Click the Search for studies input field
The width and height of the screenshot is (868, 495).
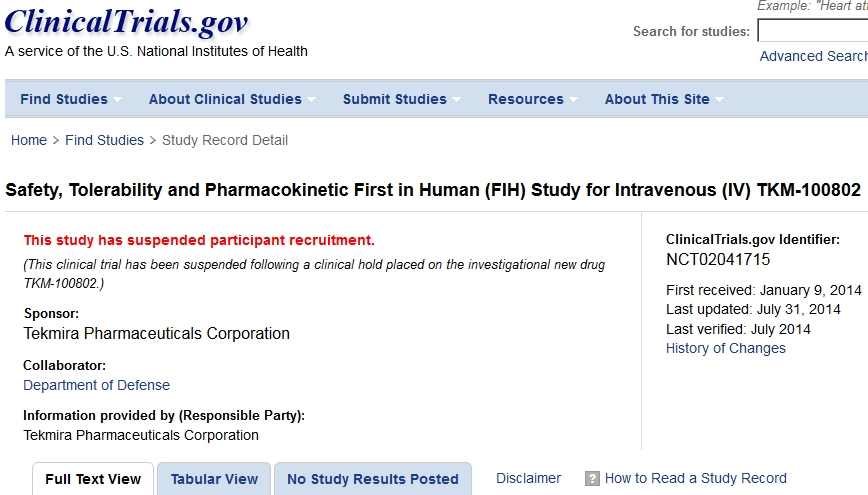[812, 31]
